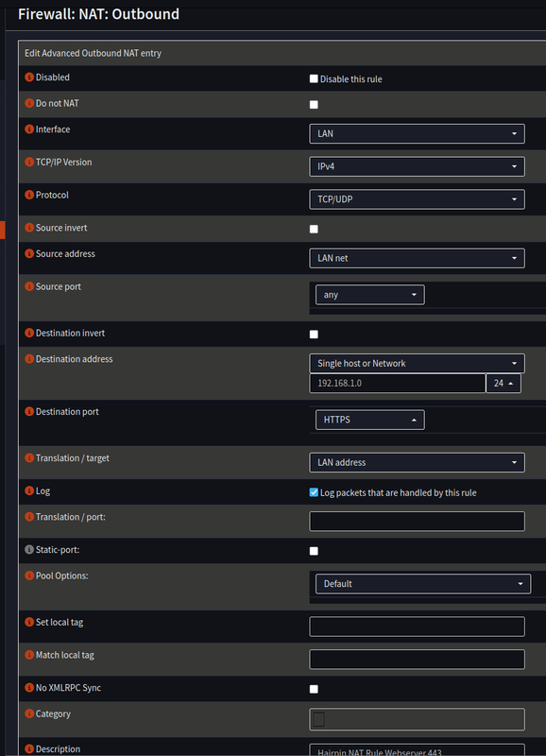546x756 pixels.
Task: Open the Pool Options dropdown showing Default
Action: click(x=423, y=584)
